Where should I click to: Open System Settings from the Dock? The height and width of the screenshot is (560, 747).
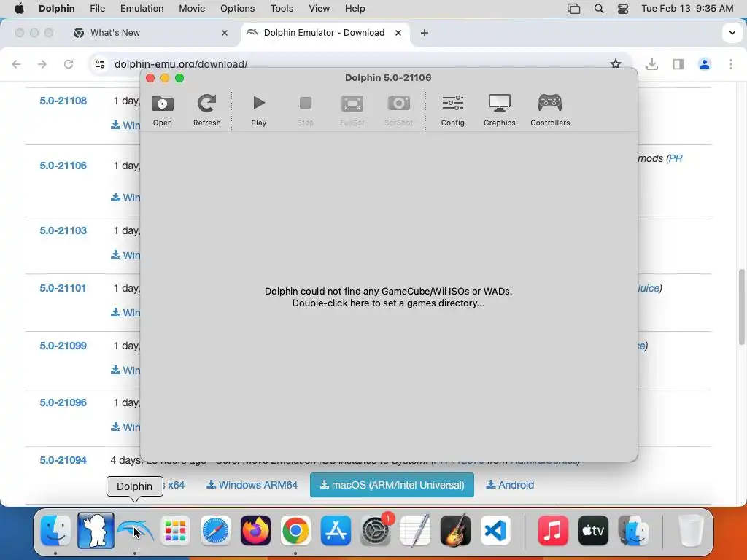[376, 531]
